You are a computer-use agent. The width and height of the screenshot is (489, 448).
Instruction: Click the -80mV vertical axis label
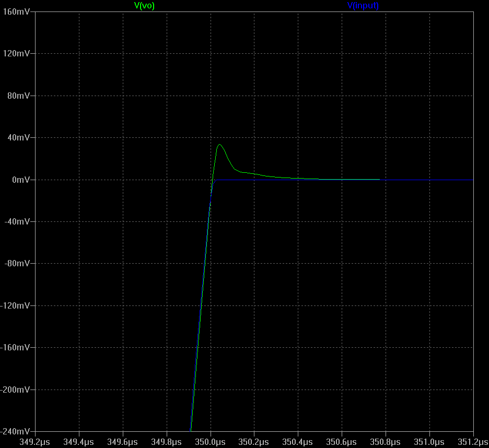tap(17, 264)
